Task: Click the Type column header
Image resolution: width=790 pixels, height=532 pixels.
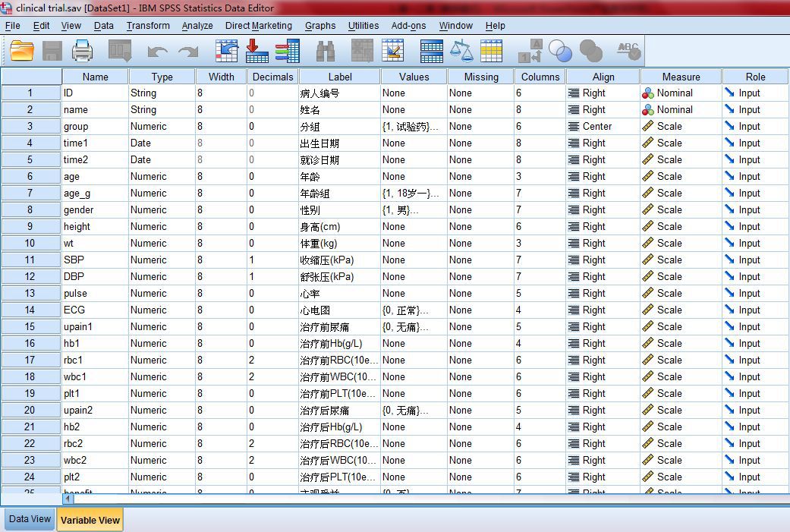Action: coord(162,77)
